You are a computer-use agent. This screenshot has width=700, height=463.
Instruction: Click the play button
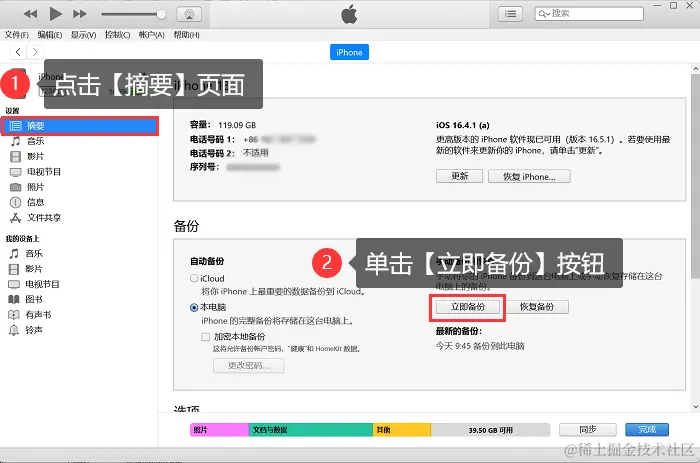(x=55, y=14)
